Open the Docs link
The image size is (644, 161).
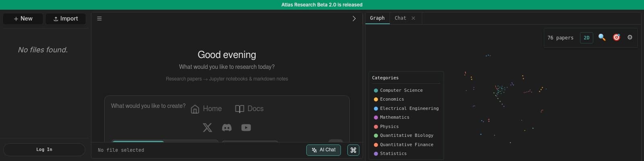[x=249, y=109]
